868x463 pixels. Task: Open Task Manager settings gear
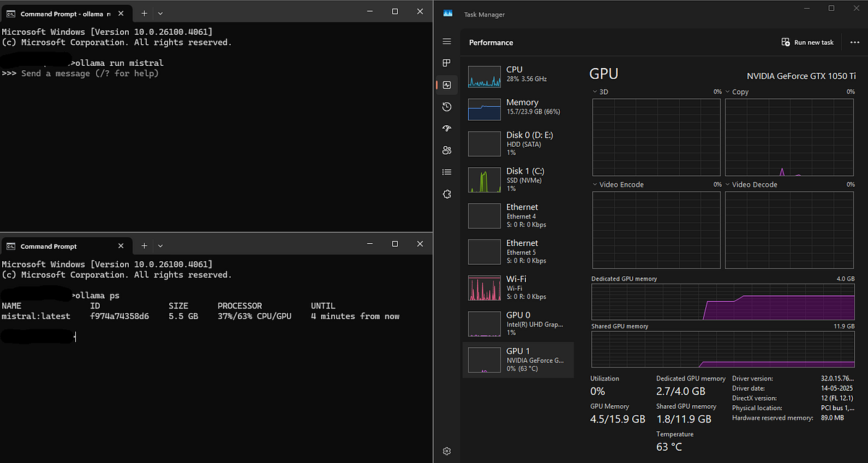[x=446, y=451]
